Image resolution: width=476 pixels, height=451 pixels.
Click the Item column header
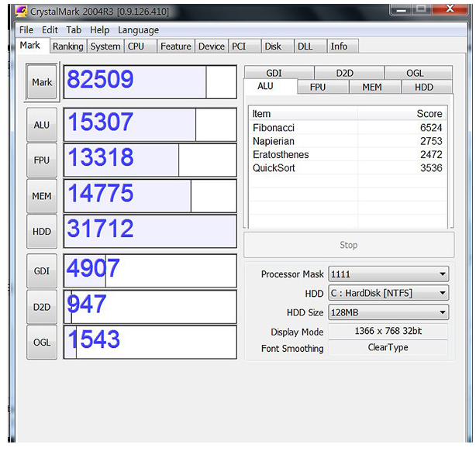point(303,113)
